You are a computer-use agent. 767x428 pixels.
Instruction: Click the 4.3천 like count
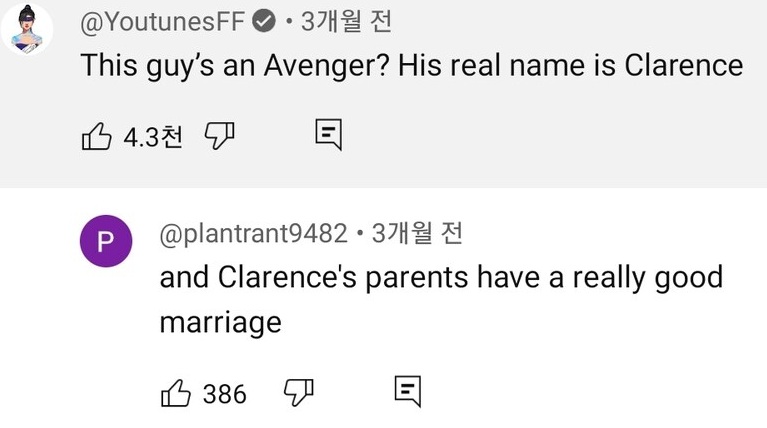152,136
